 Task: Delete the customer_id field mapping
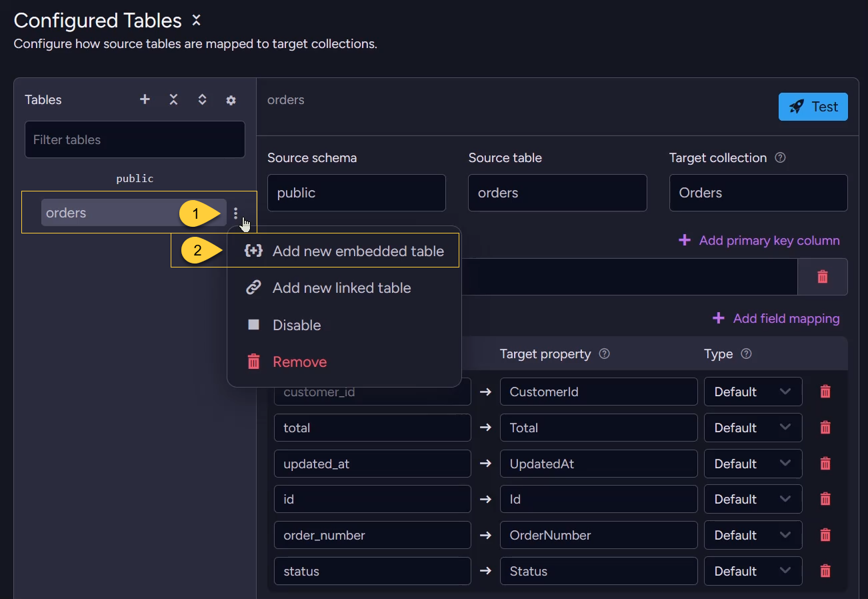click(x=825, y=392)
